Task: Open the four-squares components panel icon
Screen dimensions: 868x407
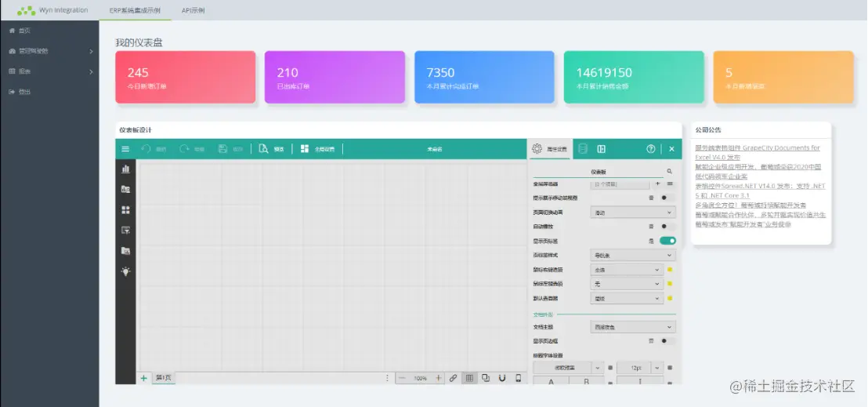Action: coord(125,209)
